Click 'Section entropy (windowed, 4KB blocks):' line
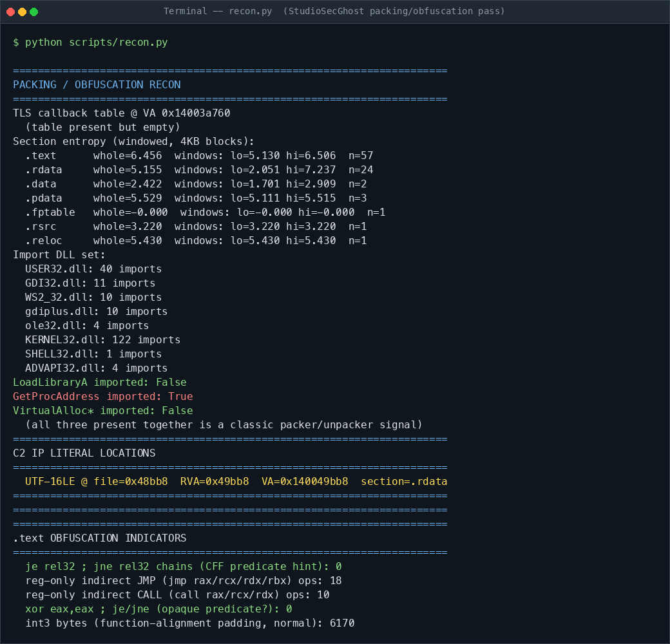The height and width of the screenshot is (644, 670). 133,141
